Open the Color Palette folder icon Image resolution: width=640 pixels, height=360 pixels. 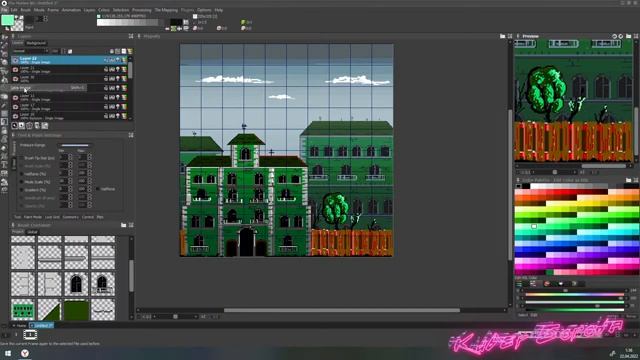(x=629, y=180)
